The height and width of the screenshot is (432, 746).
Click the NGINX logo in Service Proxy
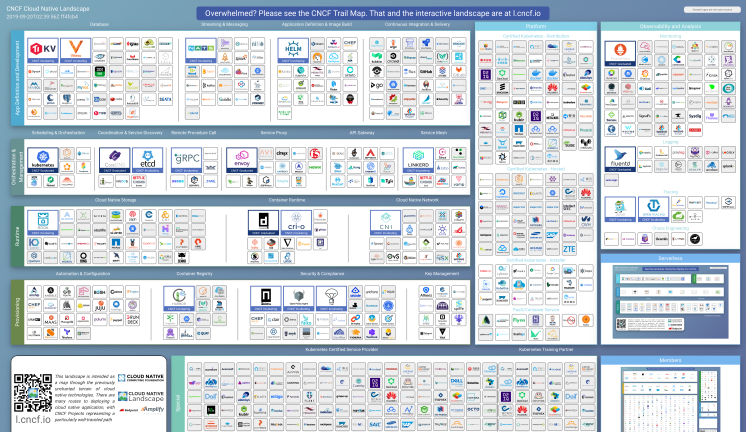point(314,167)
